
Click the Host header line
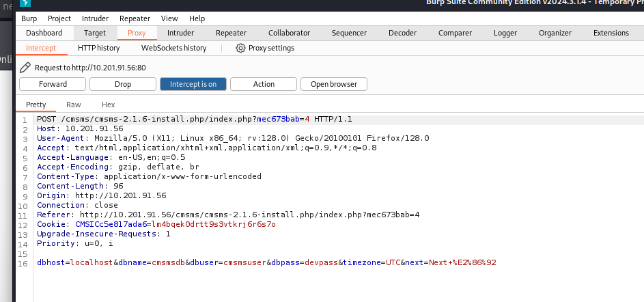pyautogui.click(x=80, y=129)
